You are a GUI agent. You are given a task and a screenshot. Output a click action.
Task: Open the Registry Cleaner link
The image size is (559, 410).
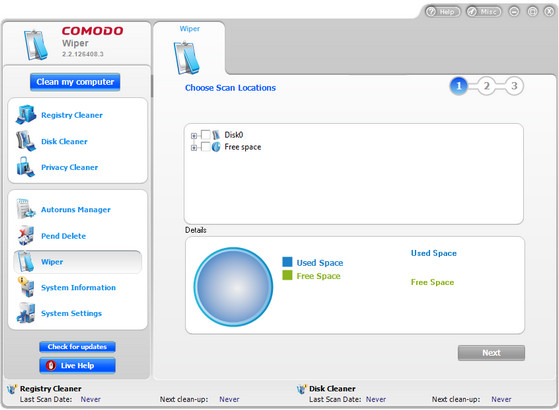(72, 115)
